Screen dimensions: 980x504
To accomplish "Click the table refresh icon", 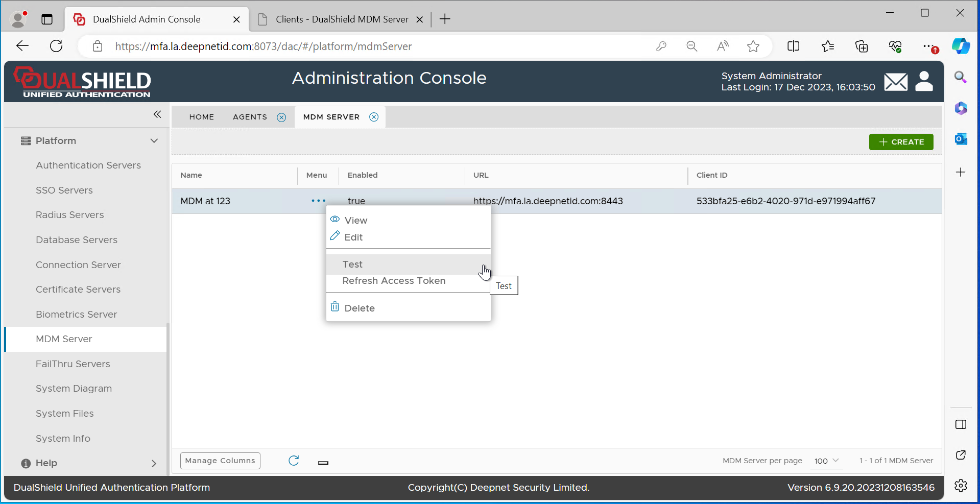I will click(294, 461).
